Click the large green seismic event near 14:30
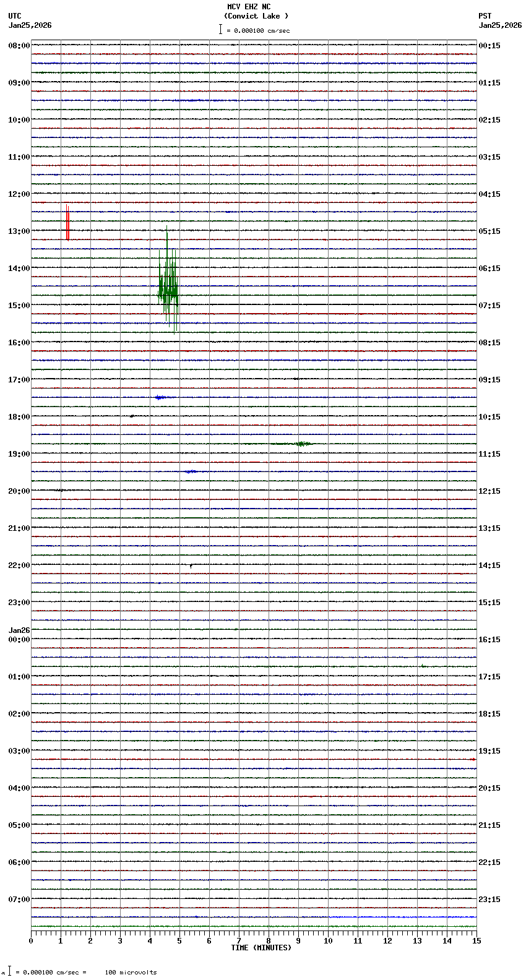The width and height of the screenshot is (526, 980). 168,282
